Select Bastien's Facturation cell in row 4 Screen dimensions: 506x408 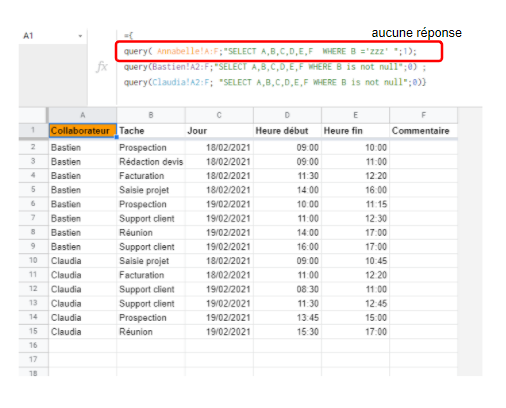(151, 176)
